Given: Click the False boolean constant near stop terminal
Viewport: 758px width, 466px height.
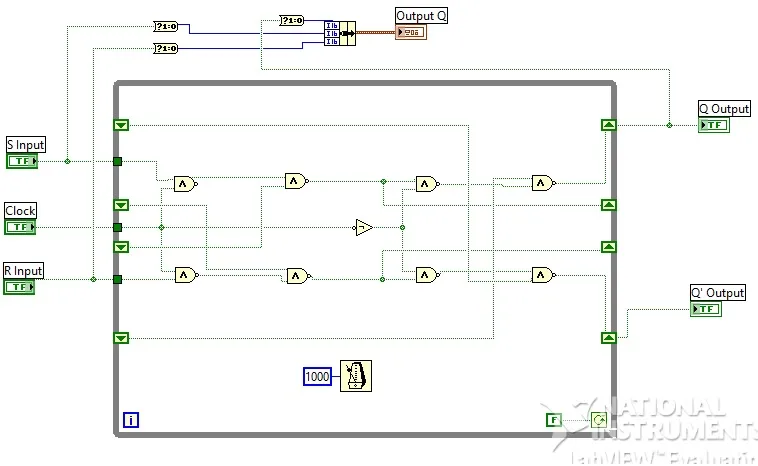Looking at the screenshot, I should 554,420.
